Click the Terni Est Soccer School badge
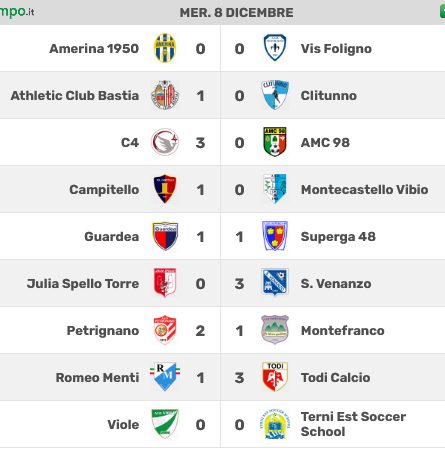 point(275,424)
